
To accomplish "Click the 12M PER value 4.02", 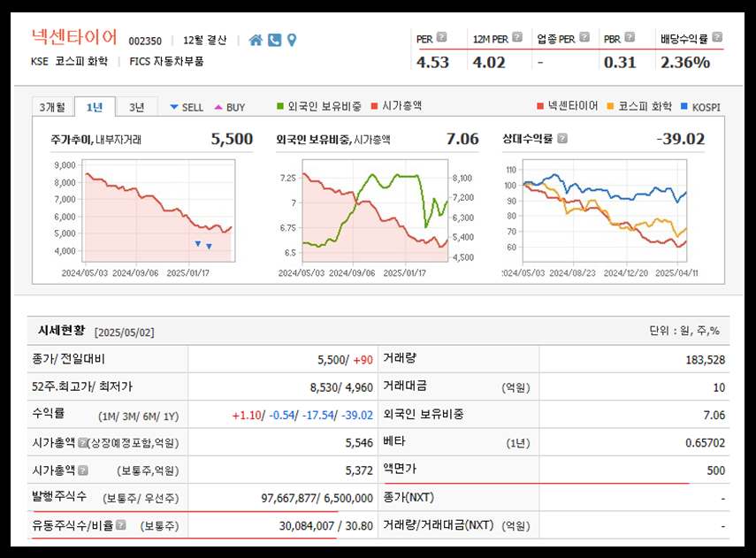I will [489, 62].
